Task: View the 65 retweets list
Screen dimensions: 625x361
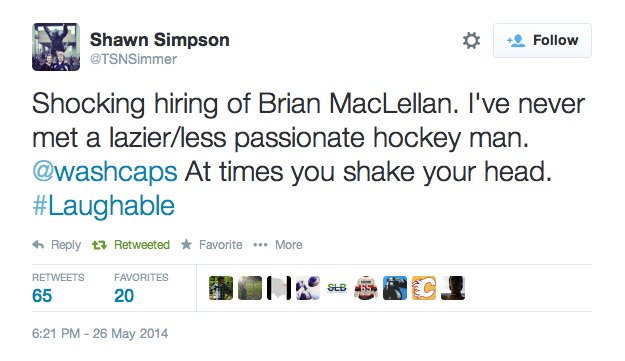Action: [x=58, y=288]
